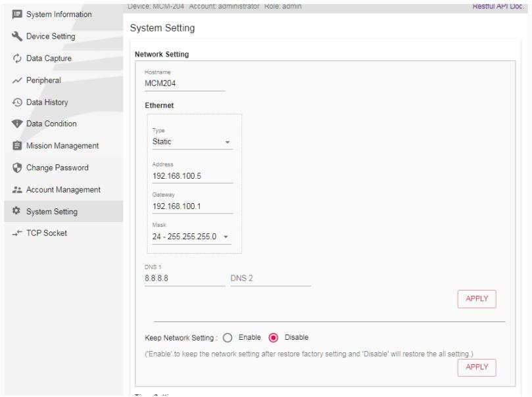The image size is (532, 397).
Task: Click the Peripheral chart line icon
Action: coord(17,80)
